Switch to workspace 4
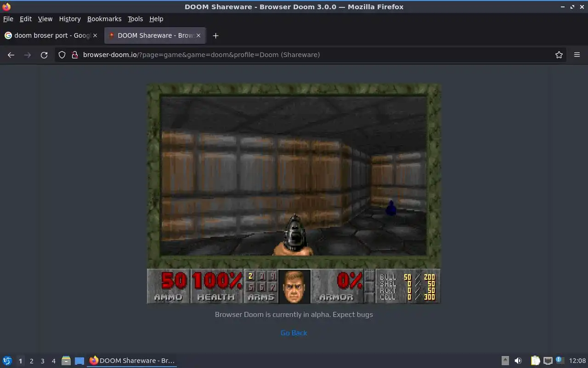This screenshot has width=588, height=368. click(x=53, y=361)
